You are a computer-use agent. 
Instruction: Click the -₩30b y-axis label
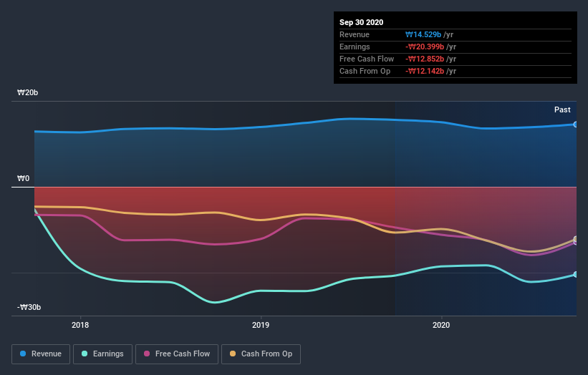coord(29,307)
